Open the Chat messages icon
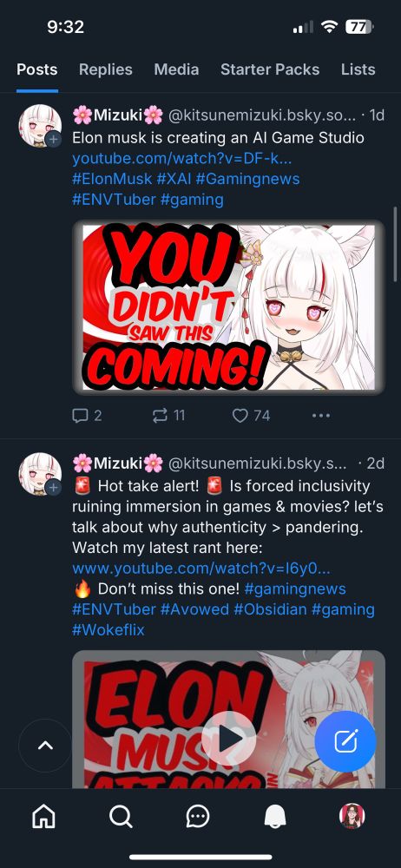The image size is (401, 868). click(x=198, y=817)
